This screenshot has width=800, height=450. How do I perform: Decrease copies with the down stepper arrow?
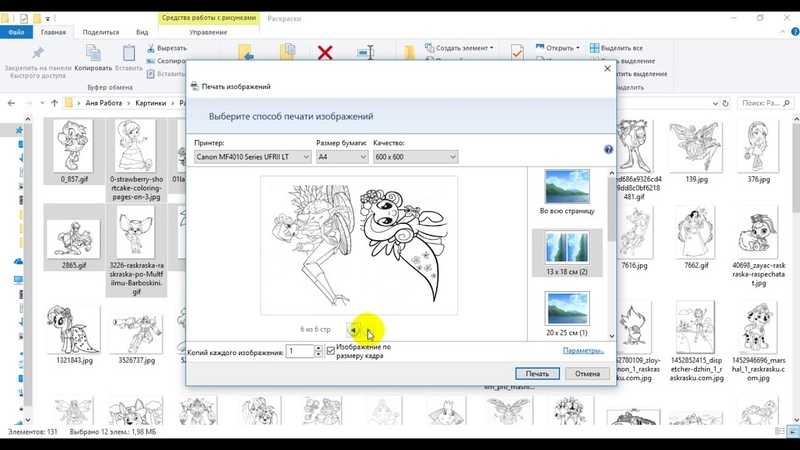(x=318, y=355)
